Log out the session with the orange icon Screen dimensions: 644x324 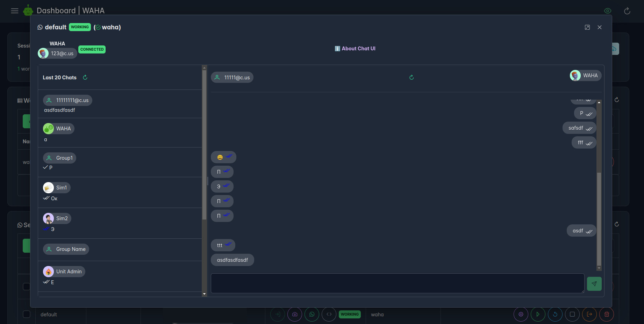pos(589,314)
